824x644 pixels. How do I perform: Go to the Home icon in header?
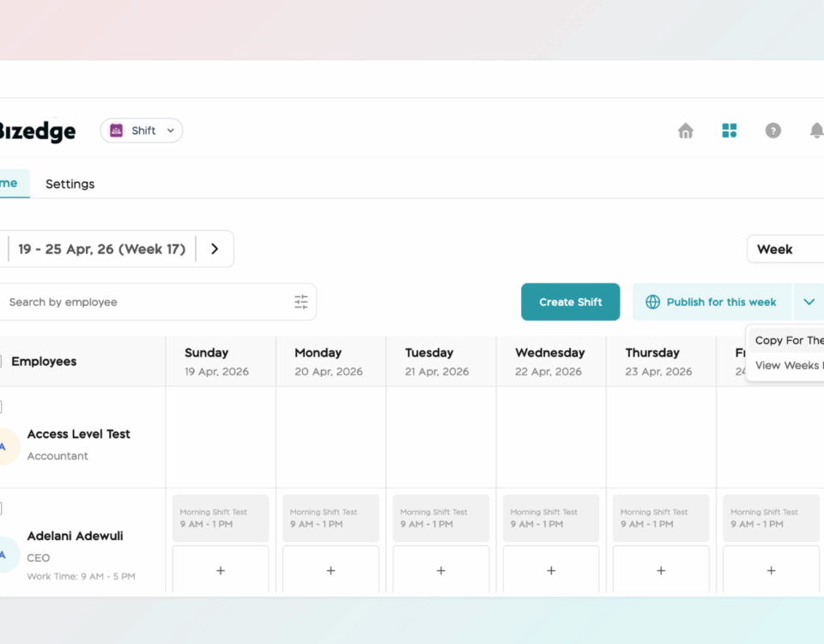(685, 131)
